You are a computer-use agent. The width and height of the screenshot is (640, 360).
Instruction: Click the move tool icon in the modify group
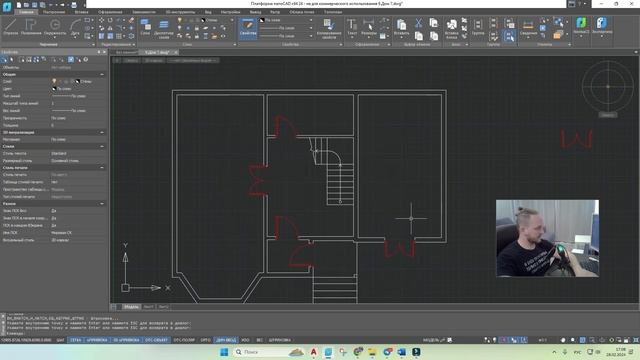(101, 20)
